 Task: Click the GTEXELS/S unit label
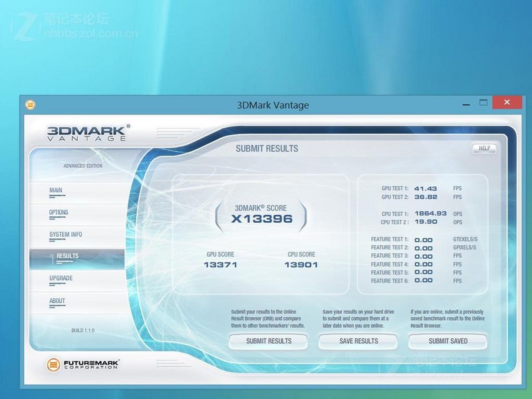[x=465, y=239]
